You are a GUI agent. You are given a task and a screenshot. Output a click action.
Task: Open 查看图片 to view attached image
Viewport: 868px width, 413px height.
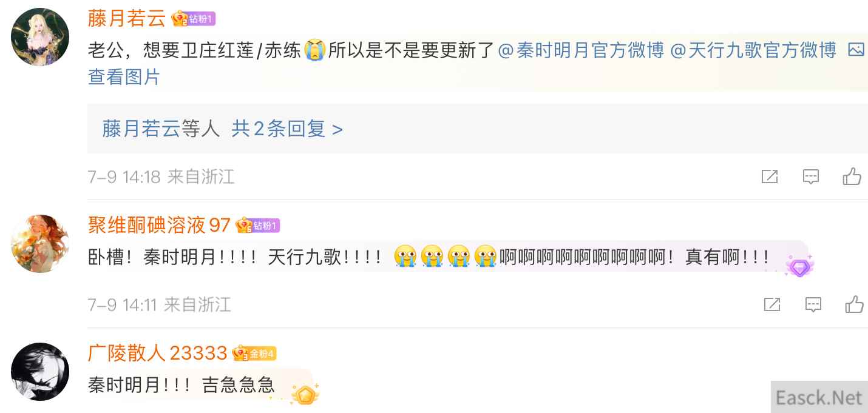pos(124,77)
